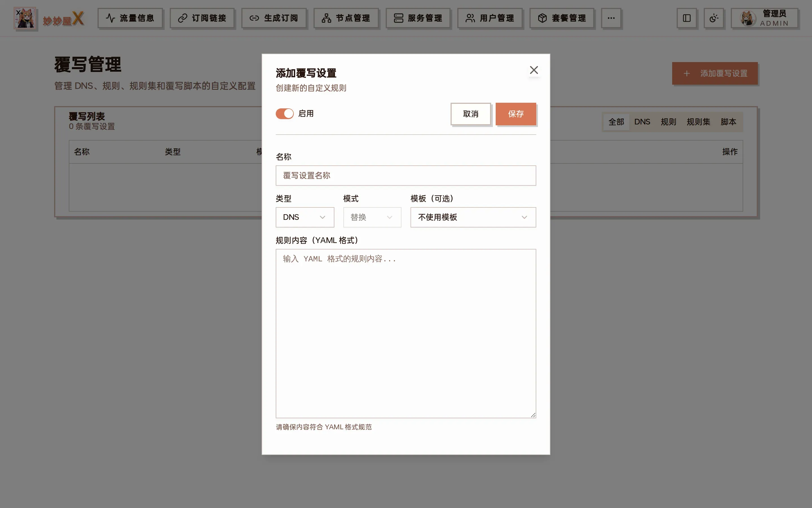Toggle the sidebar layout icon

pyautogui.click(x=687, y=18)
